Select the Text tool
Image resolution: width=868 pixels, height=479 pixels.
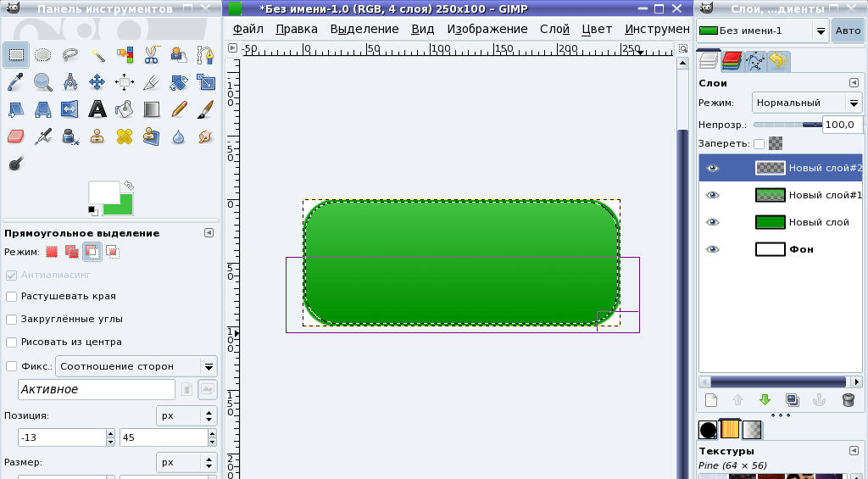pos(97,109)
